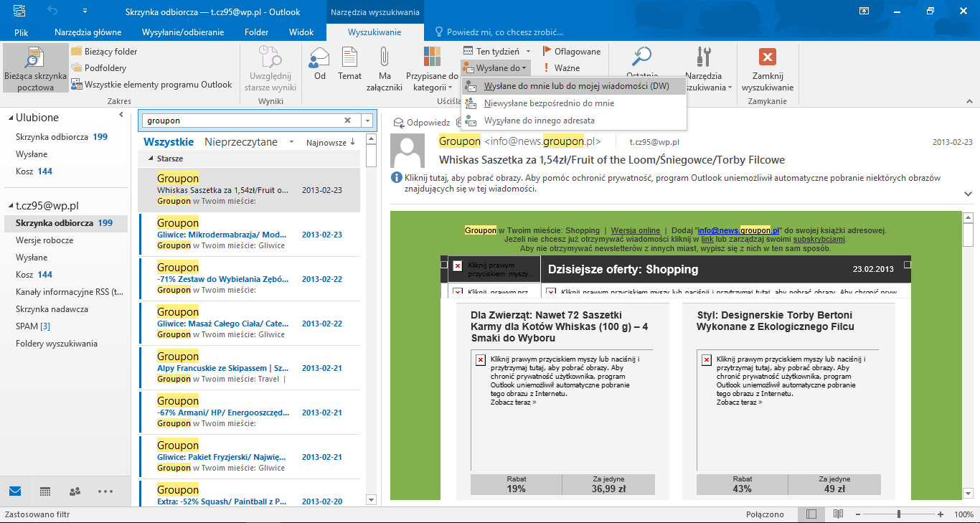The image size is (980, 523).
Task: Switch to Mail view icon
Action: point(15,491)
